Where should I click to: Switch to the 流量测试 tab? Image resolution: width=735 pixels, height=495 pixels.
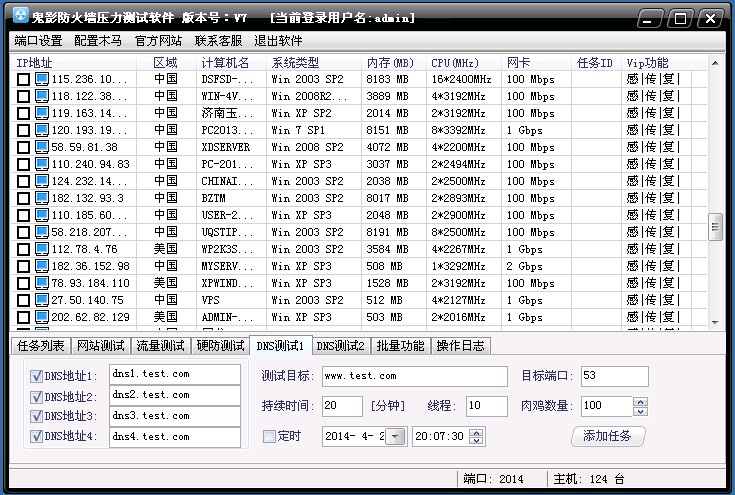click(160, 346)
